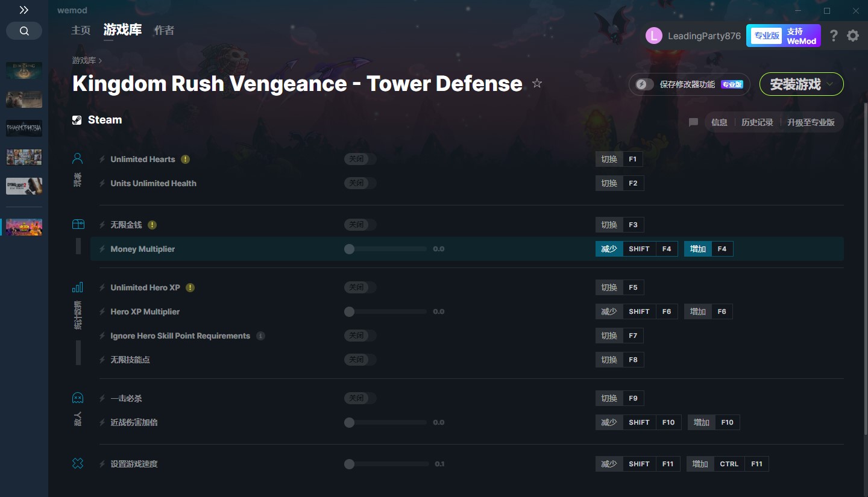The width and height of the screenshot is (868, 497).
Task: Select the enemies ghost category icon
Action: point(78,398)
